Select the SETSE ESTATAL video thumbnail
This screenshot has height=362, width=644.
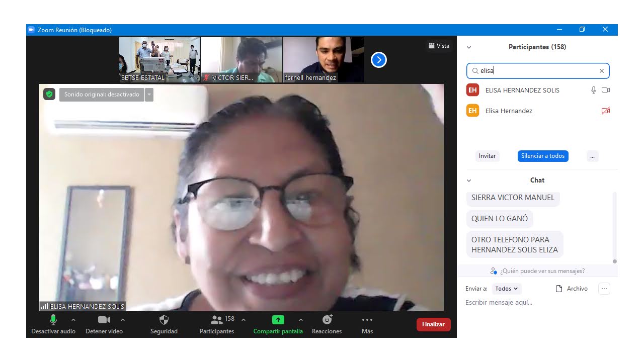(159, 60)
